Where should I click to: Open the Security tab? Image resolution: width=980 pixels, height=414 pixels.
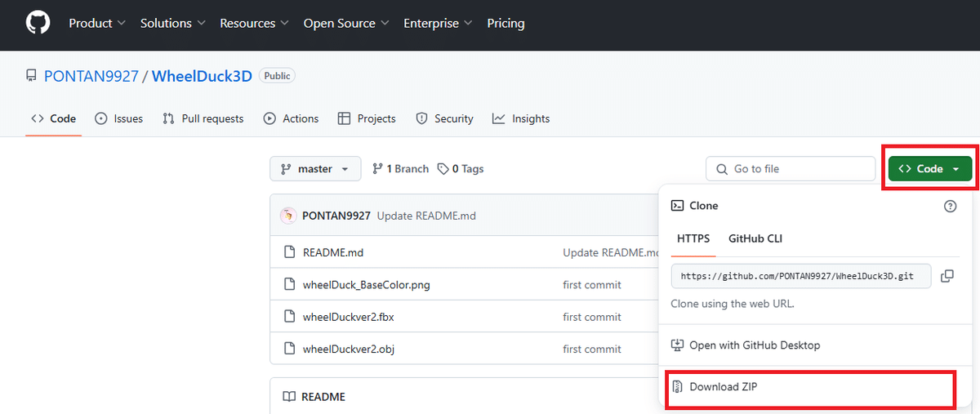(444, 118)
